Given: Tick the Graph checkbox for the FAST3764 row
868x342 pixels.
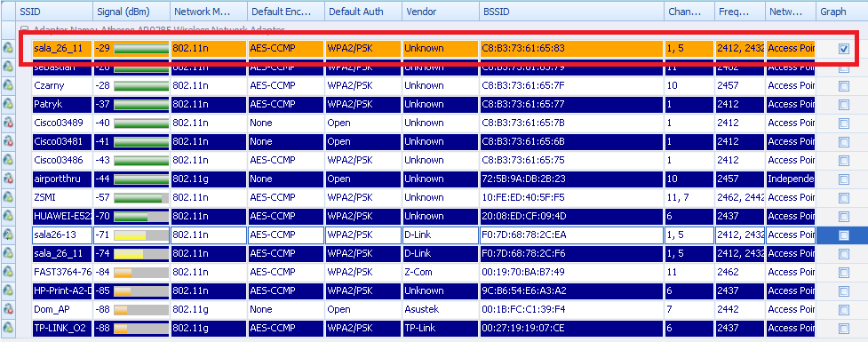Looking at the screenshot, I should pos(844,273).
